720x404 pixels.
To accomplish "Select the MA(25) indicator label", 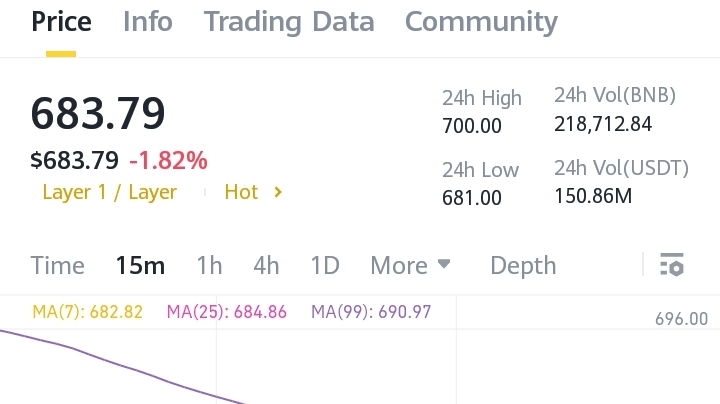I will pos(227,312).
